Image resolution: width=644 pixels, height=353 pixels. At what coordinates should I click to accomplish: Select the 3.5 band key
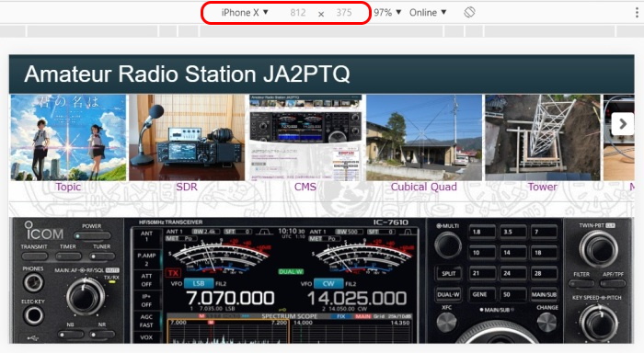(513, 232)
